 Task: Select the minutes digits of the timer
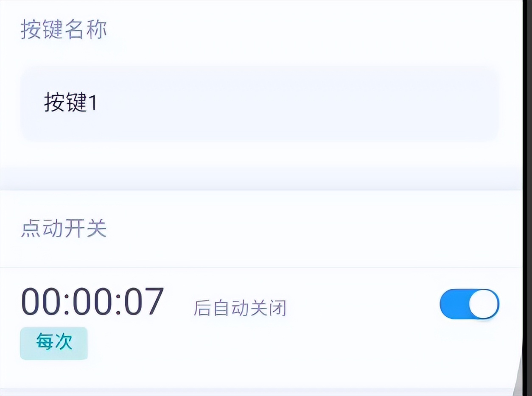coord(94,302)
